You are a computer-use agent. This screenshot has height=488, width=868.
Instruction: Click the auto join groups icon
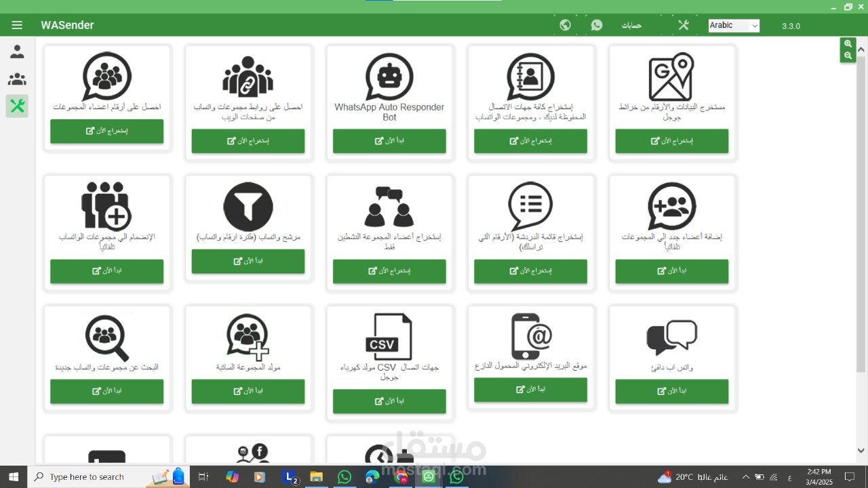point(106,205)
